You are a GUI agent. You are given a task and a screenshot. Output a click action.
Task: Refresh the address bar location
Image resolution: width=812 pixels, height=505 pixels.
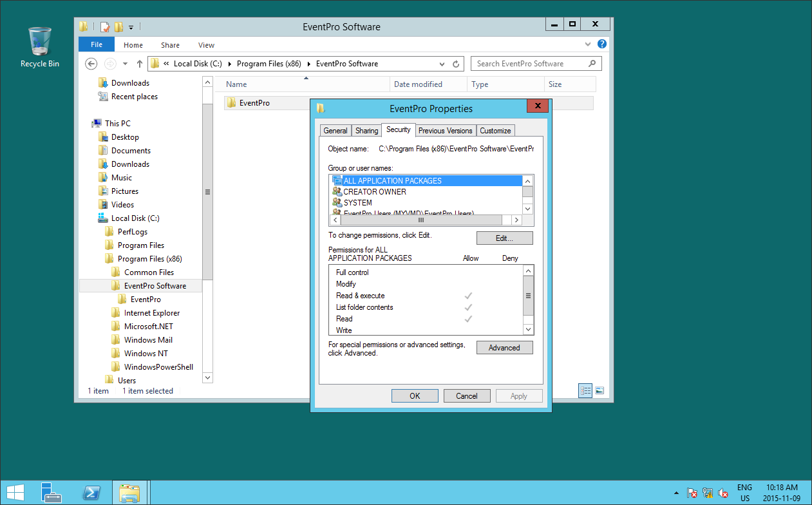click(456, 64)
